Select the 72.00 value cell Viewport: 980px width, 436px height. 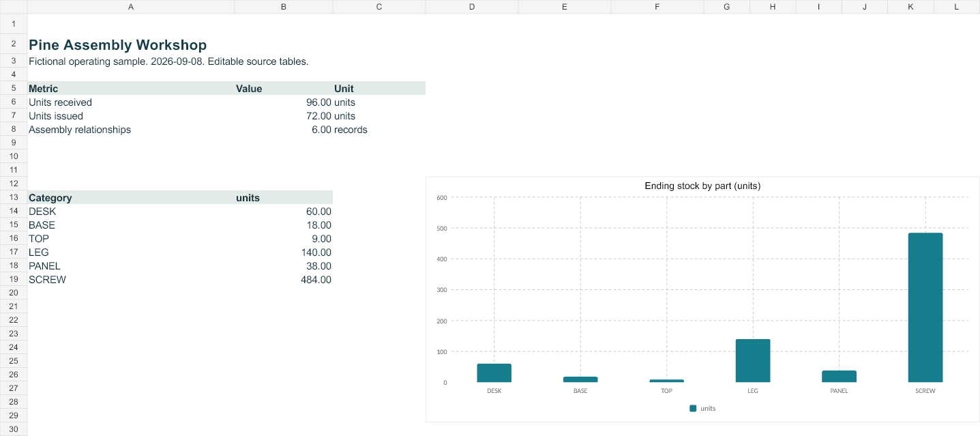(284, 116)
